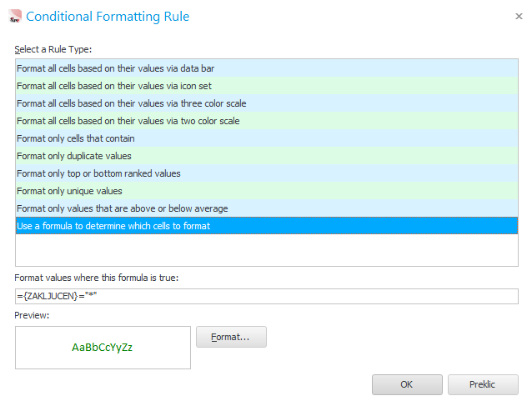Confirm with the OK button
Image resolution: width=532 pixels, height=406 pixels.
407,384
